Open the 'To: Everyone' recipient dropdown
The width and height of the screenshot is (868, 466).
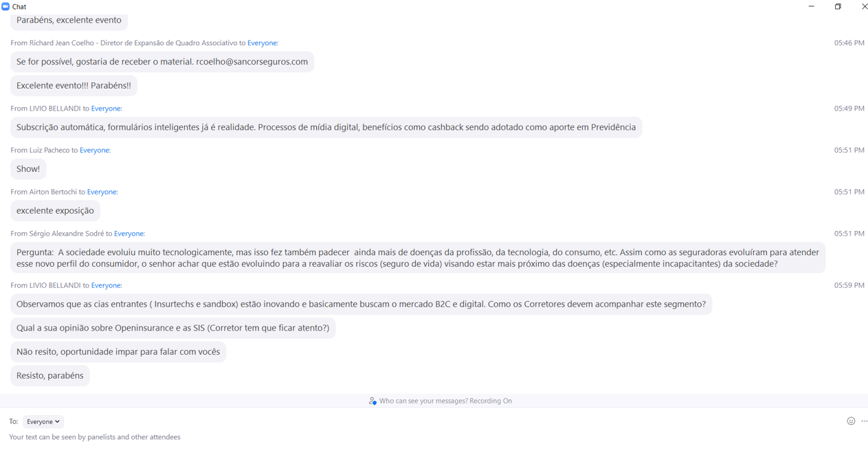click(43, 421)
